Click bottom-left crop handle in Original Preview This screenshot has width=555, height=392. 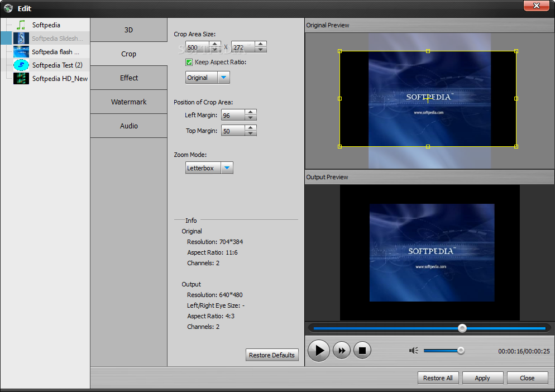(x=340, y=146)
